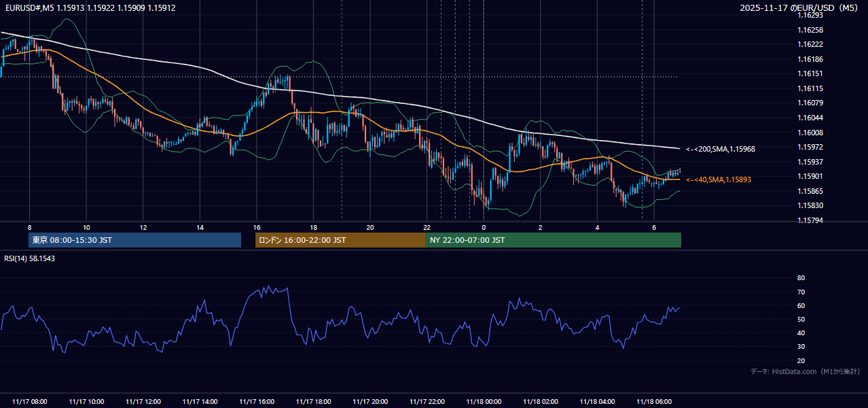Click RSI scale value 20
Image resolution: width=868 pixels, height=408 pixels.
tap(801, 360)
